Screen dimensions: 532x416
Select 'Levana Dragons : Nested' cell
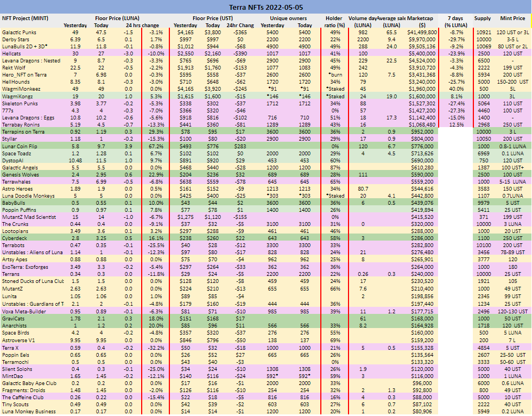pyautogui.click(x=31, y=61)
